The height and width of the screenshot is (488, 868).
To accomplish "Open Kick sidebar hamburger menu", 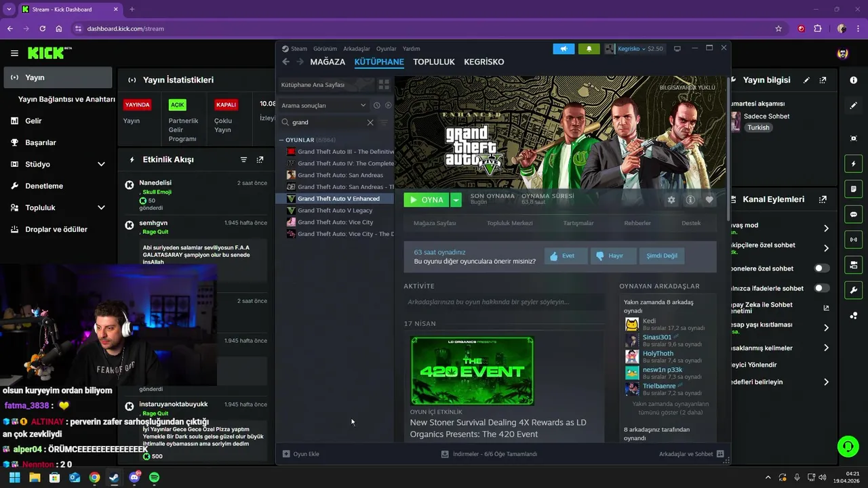I will [x=14, y=53].
